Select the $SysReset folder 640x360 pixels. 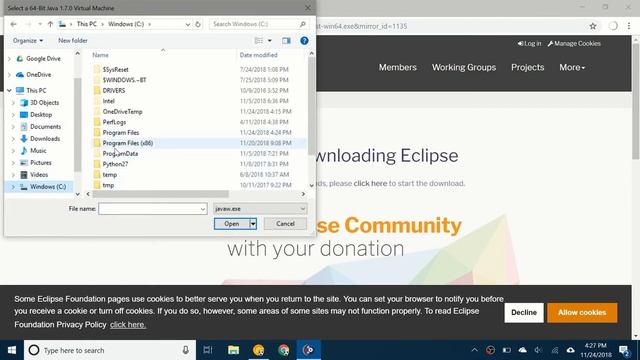(116, 70)
